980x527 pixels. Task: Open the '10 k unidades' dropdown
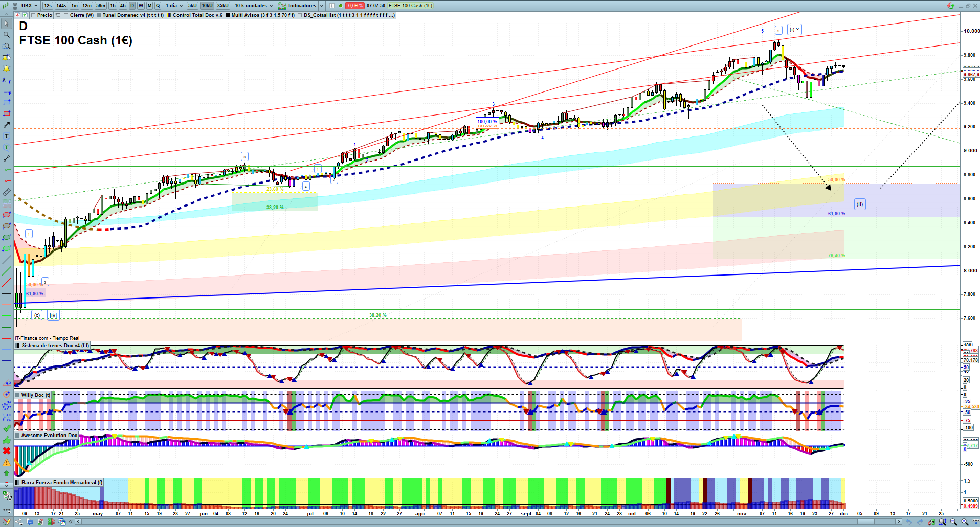(x=254, y=6)
